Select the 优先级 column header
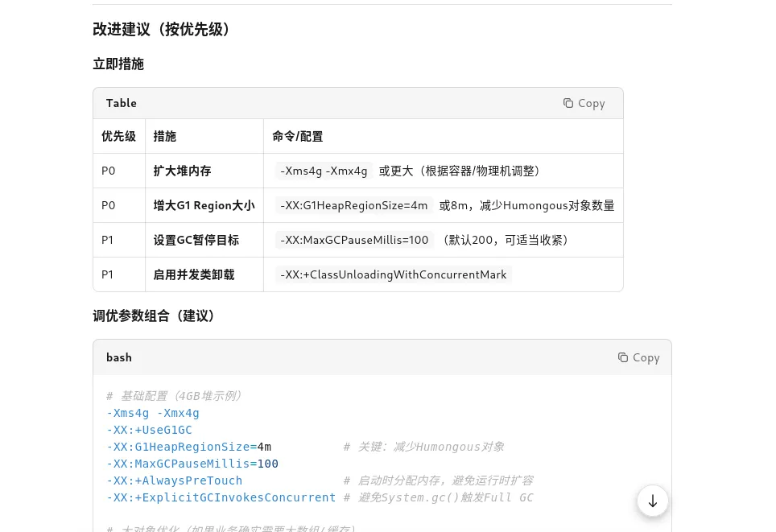 coord(118,137)
